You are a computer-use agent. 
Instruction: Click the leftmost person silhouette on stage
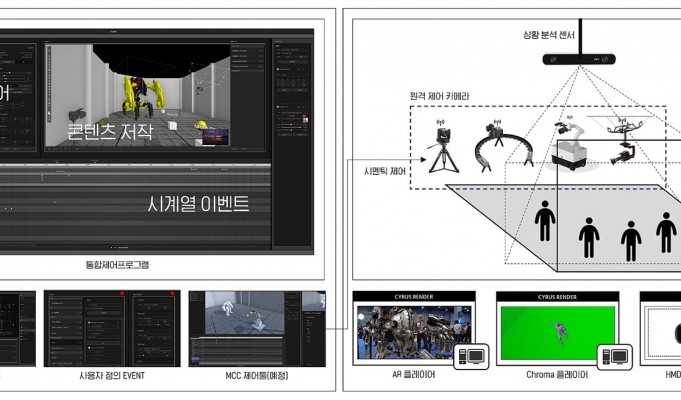pyautogui.click(x=545, y=222)
